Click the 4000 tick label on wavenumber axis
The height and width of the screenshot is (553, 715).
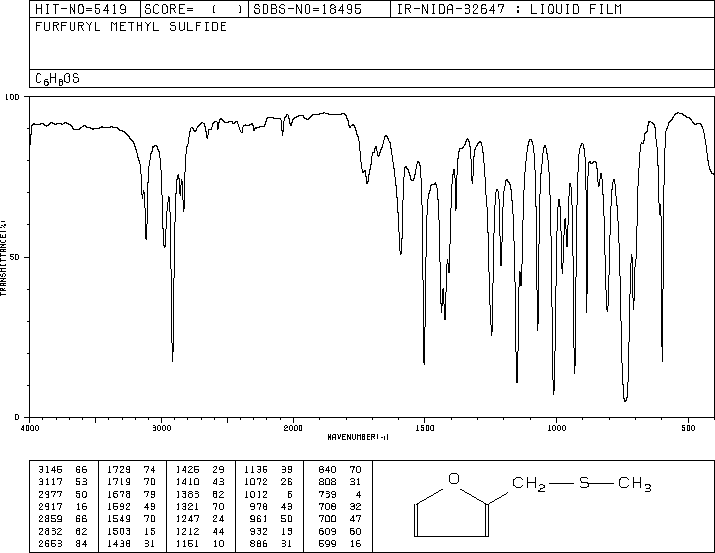[x=30, y=428]
